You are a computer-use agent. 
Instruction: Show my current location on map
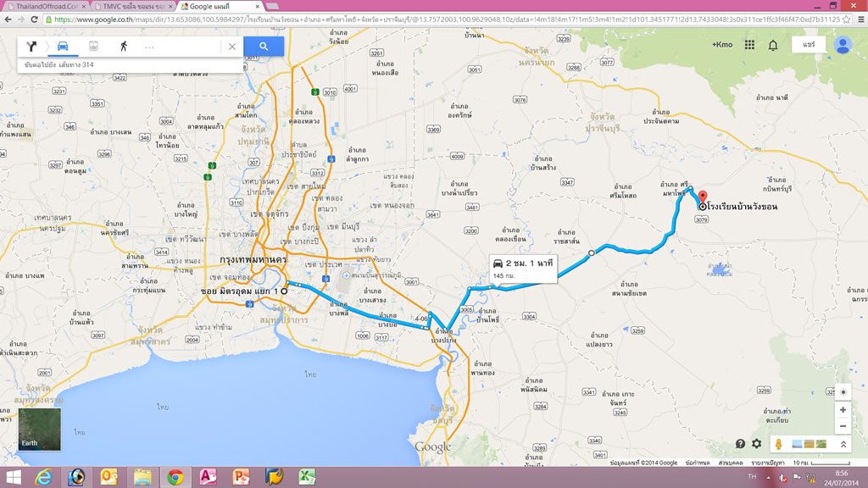pyautogui.click(x=843, y=392)
